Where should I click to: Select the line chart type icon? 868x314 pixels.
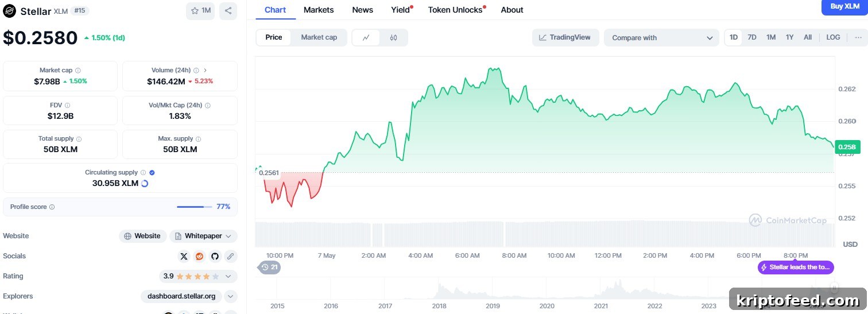[x=366, y=38]
